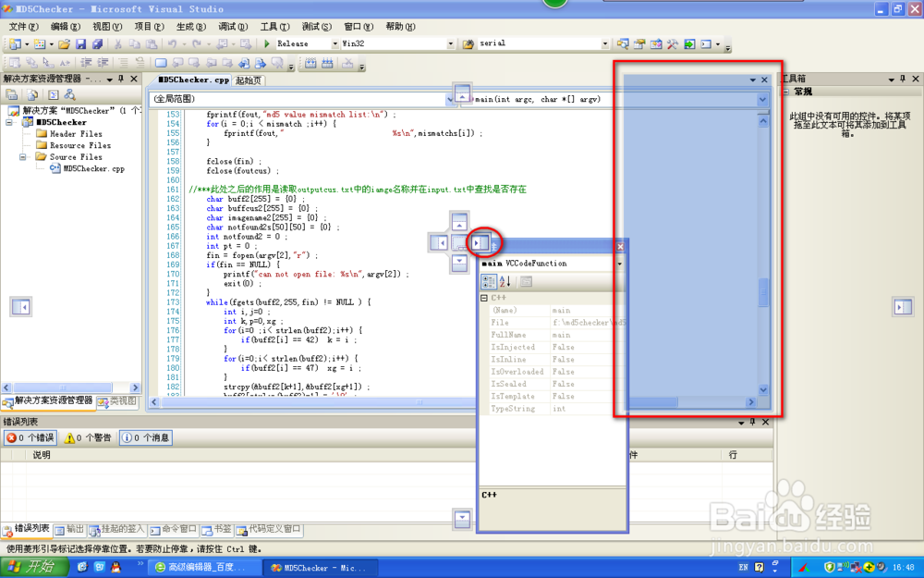
Task: Open the 调试(D) debug menu
Action: pyautogui.click(x=233, y=27)
